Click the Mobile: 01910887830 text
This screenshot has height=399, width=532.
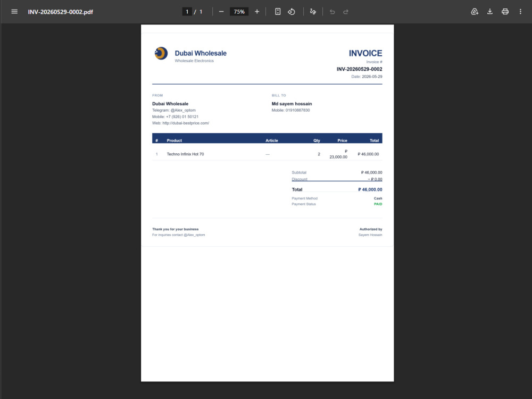pos(291,110)
